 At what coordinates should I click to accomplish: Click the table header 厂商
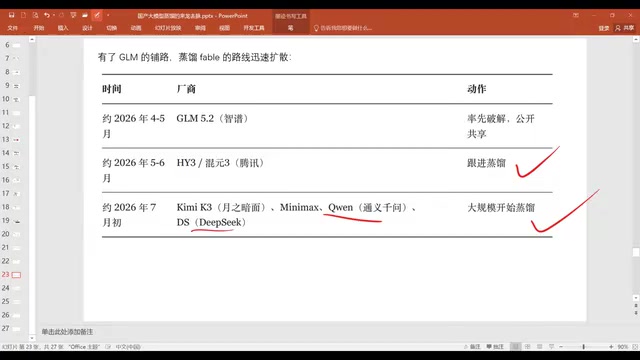(186, 89)
